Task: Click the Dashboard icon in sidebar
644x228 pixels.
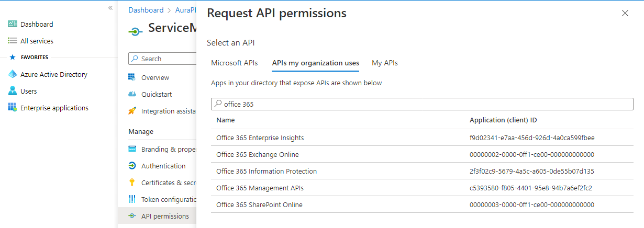Action: click(13, 24)
